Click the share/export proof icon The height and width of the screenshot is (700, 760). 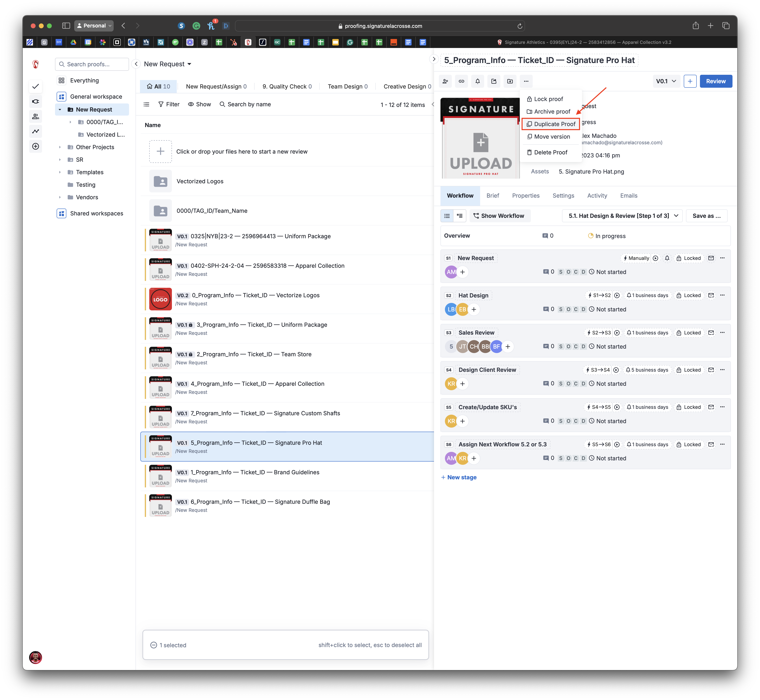[493, 81]
